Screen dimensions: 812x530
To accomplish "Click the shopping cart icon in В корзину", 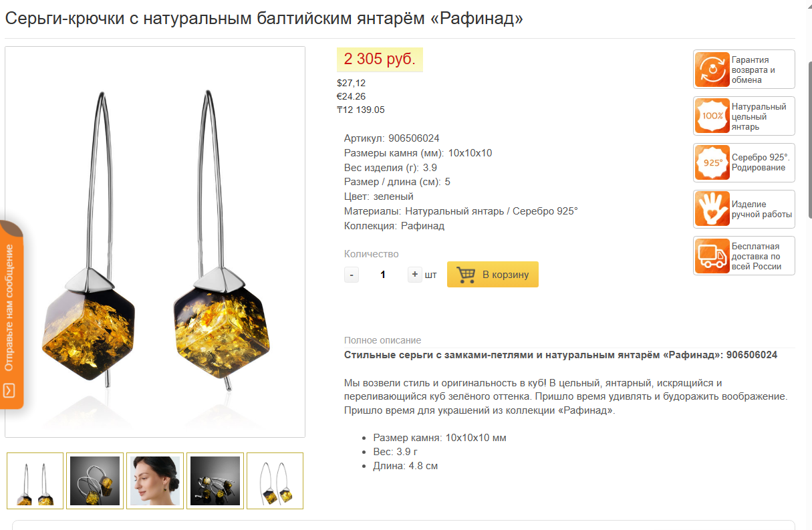I will [466, 275].
